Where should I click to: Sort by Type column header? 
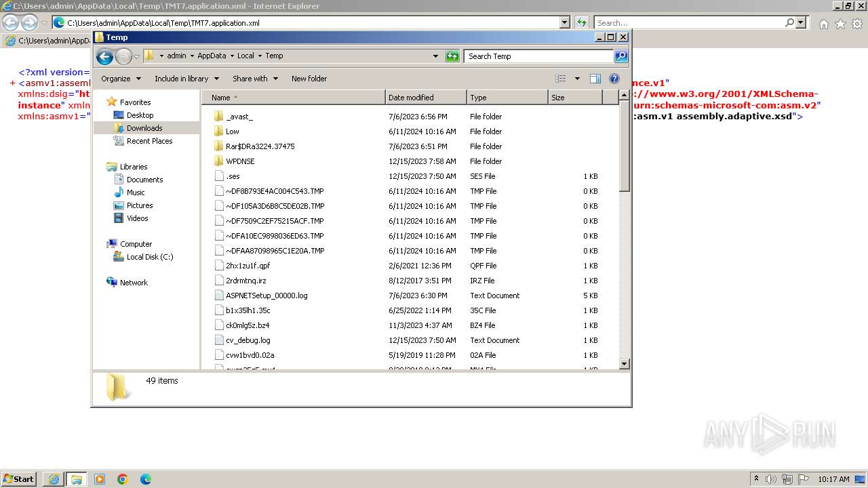click(x=507, y=98)
